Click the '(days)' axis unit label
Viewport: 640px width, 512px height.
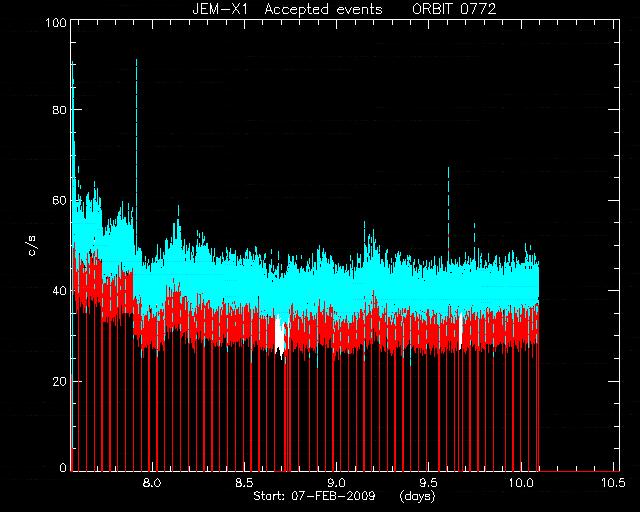417,496
